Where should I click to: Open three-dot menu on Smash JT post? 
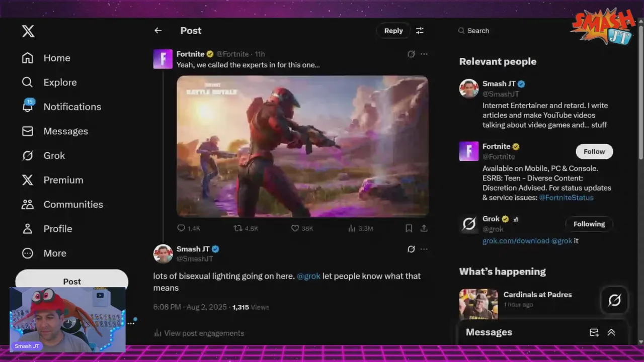tap(424, 249)
